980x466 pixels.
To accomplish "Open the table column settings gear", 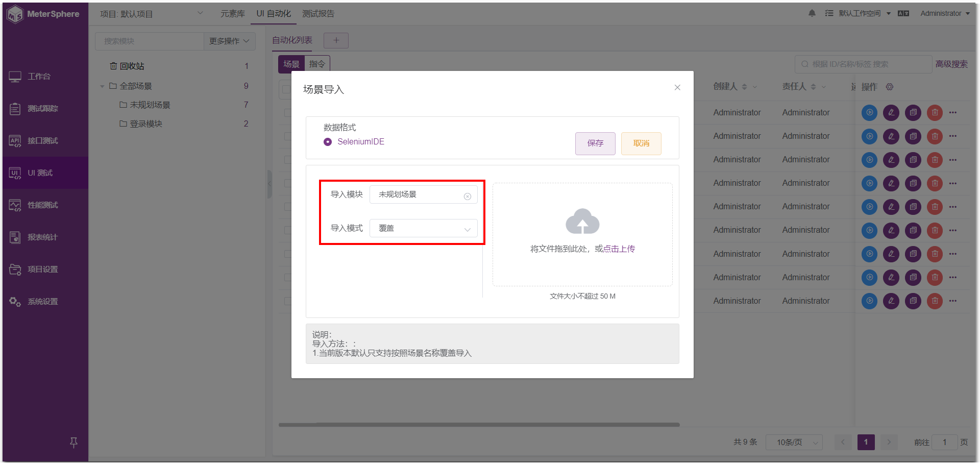I will click(890, 87).
